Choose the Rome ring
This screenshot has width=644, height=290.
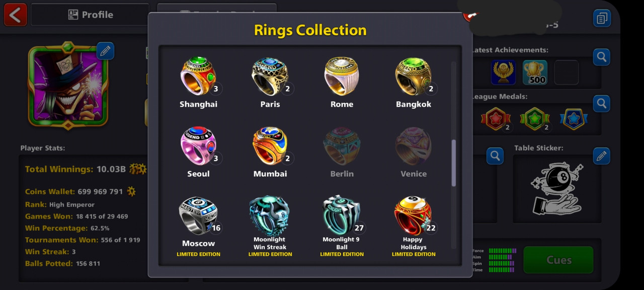(x=342, y=77)
